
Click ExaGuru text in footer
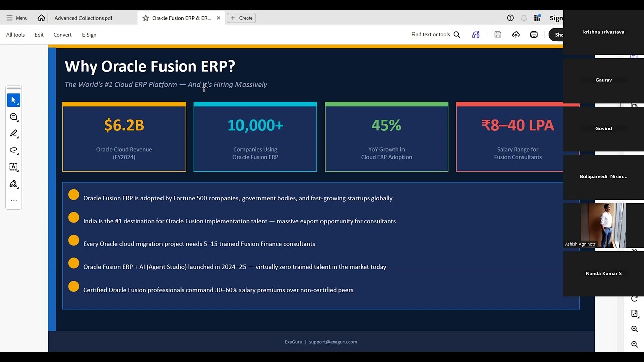pyautogui.click(x=293, y=342)
